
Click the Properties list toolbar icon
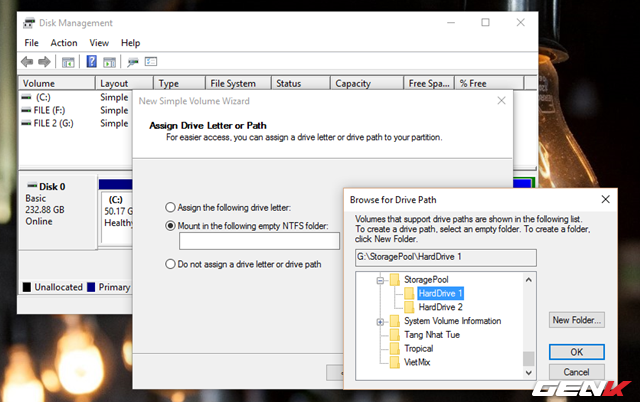click(x=152, y=62)
